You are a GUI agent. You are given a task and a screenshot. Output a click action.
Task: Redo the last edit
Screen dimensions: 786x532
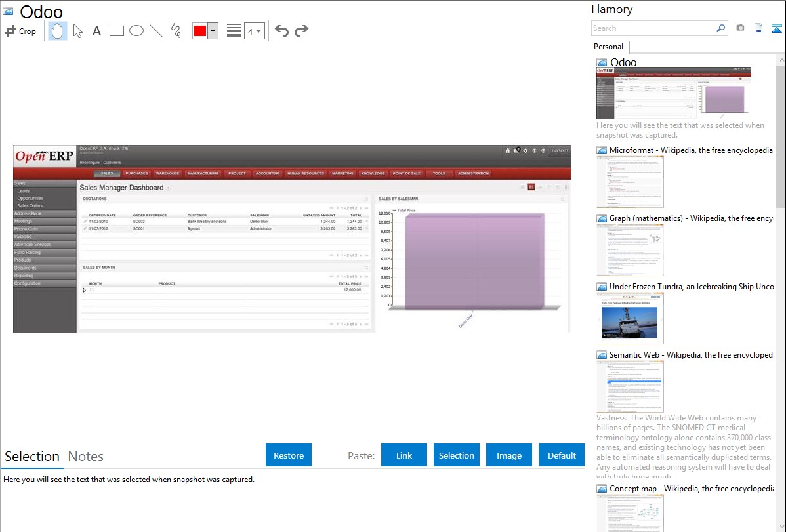[301, 31]
